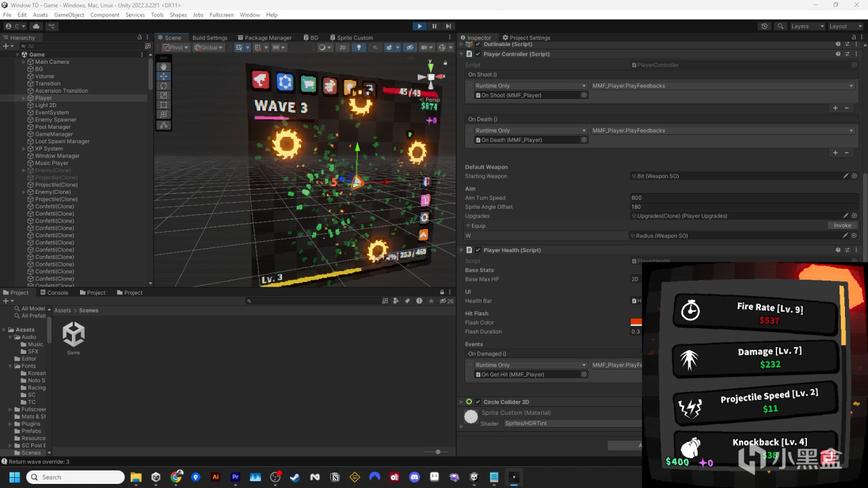Toggle 2D view mode in Scene

(x=342, y=47)
